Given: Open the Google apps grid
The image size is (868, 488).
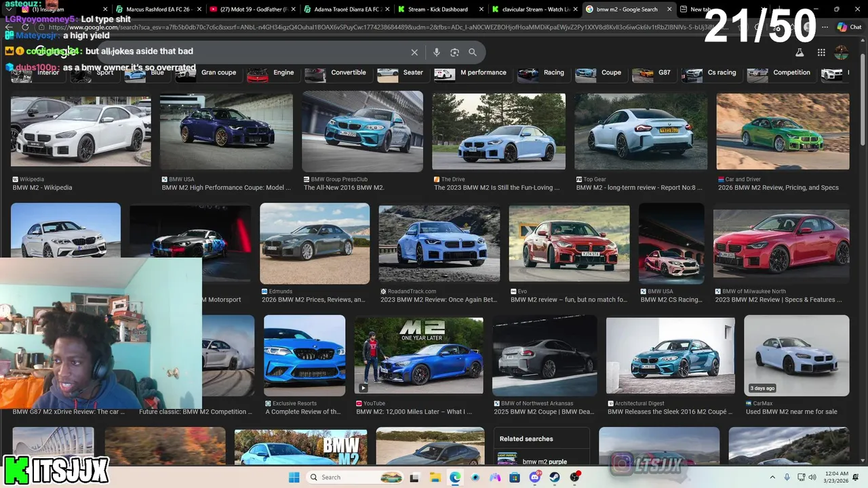Looking at the screenshot, I should pos(821,52).
